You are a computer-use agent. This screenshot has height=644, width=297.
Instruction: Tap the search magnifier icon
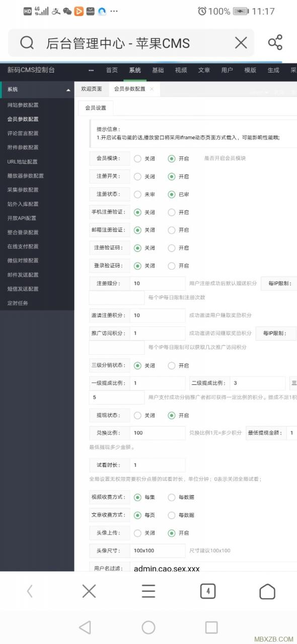point(27,43)
